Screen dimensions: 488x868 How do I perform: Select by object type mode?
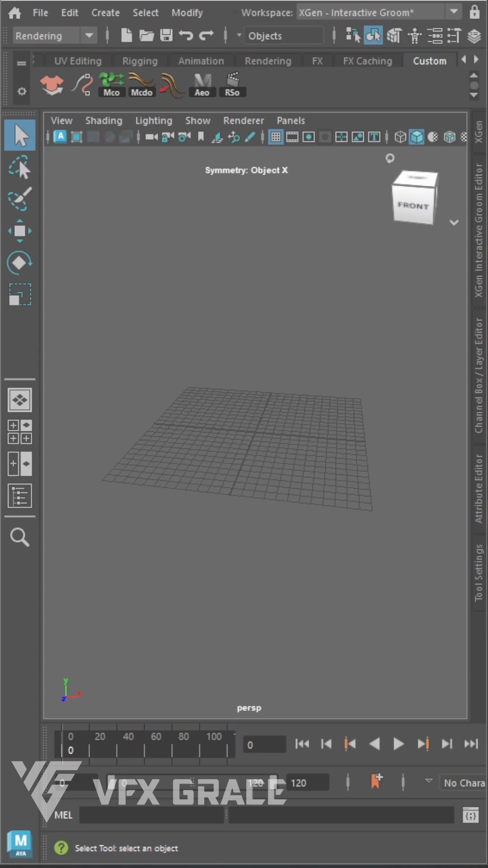(x=373, y=35)
